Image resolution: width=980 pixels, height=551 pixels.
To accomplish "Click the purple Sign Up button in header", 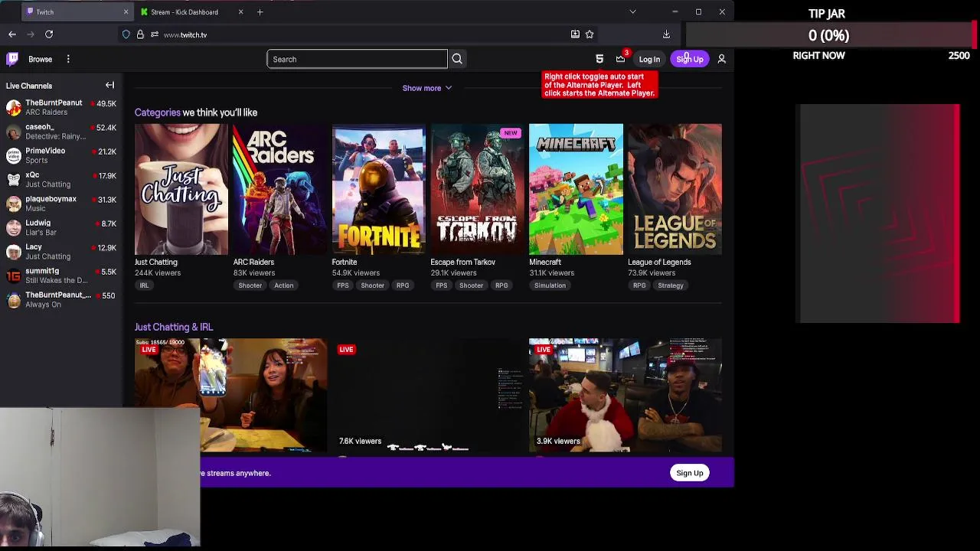I will [690, 59].
